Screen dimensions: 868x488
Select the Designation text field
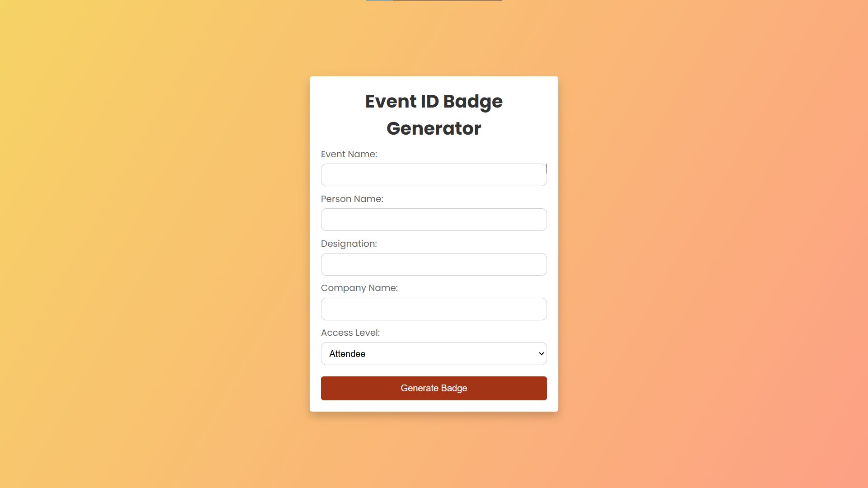tap(434, 264)
